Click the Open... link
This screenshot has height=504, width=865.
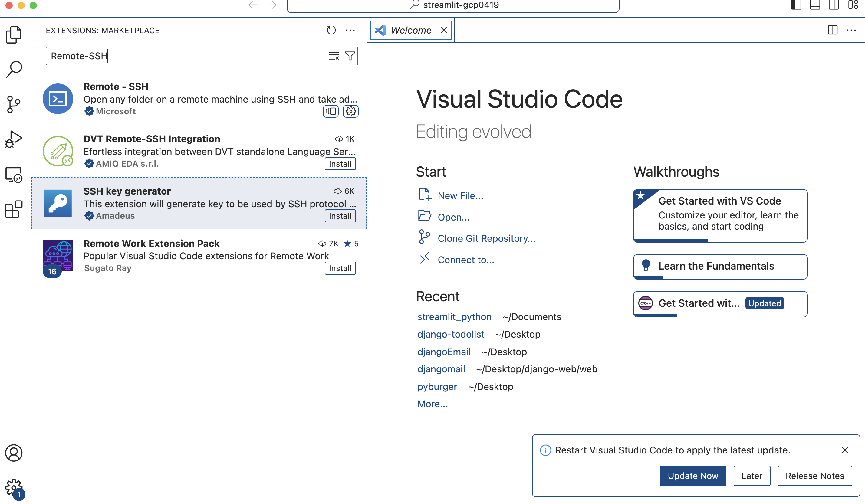pyautogui.click(x=453, y=217)
